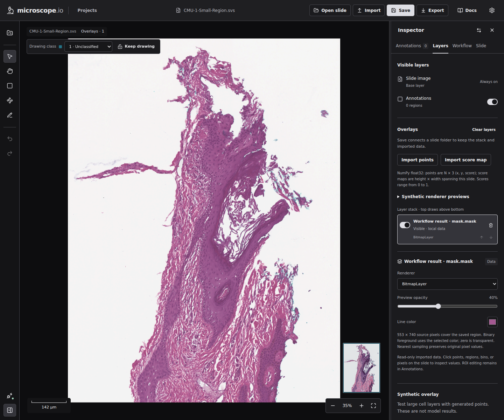The image size is (504, 420).
Task: Open the Docs link
Action: coord(467,10)
